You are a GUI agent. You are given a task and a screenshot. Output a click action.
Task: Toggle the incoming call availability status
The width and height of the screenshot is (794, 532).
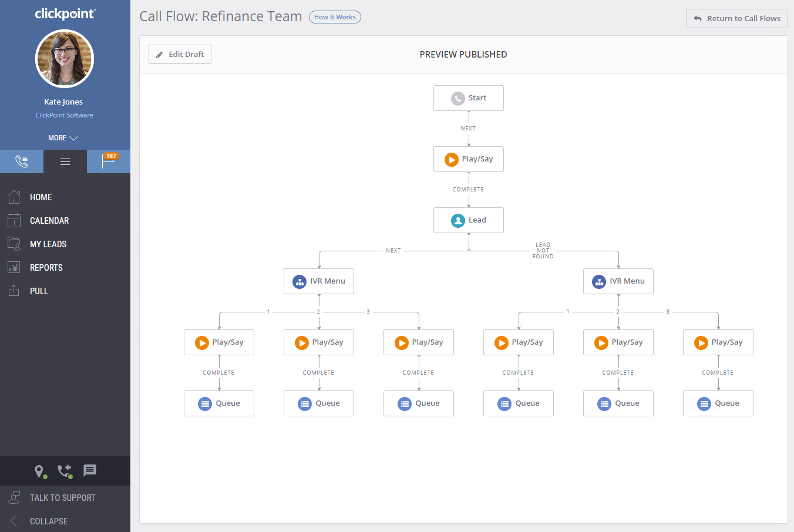click(x=65, y=471)
